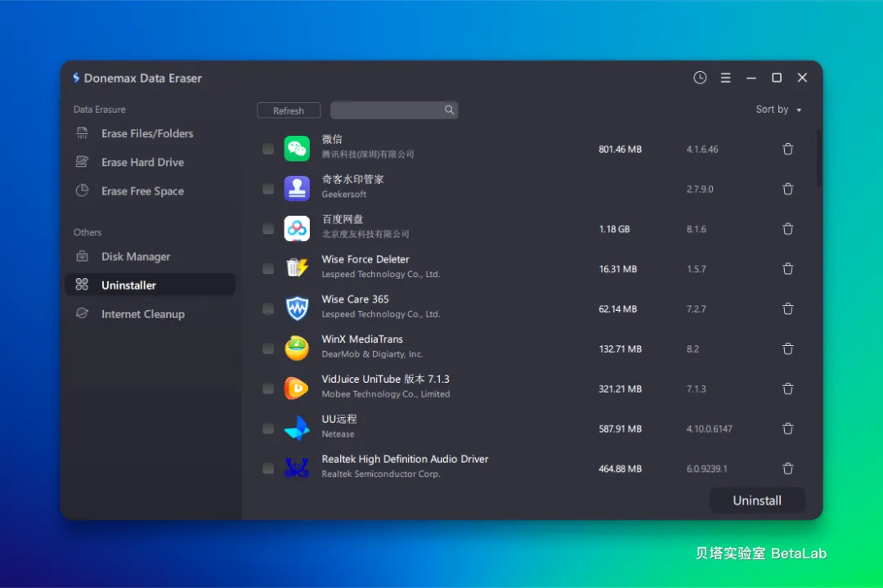Screen dimensions: 883x588
Task: Click the Wise Care 365 shield icon
Action: click(x=297, y=308)
